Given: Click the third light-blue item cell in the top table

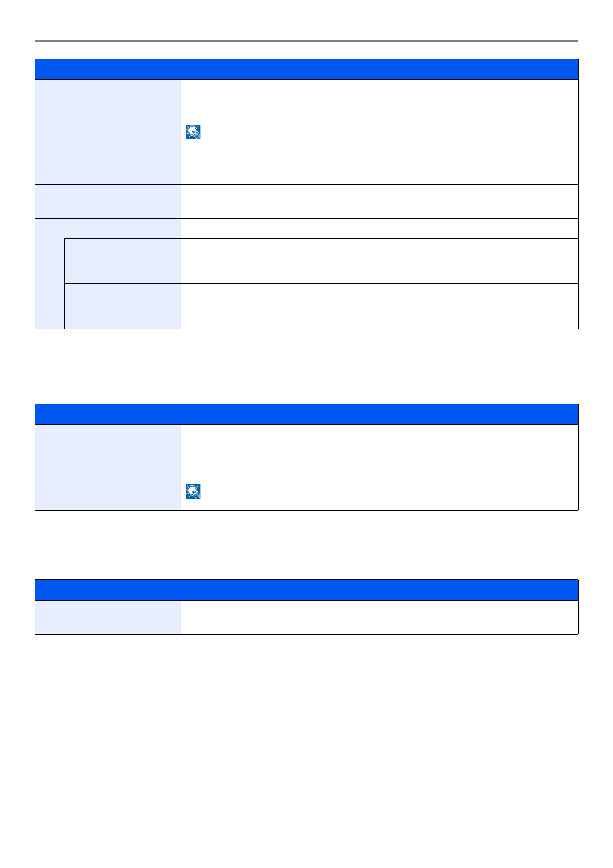Looking at the screenshot, I should click(108, 201).
